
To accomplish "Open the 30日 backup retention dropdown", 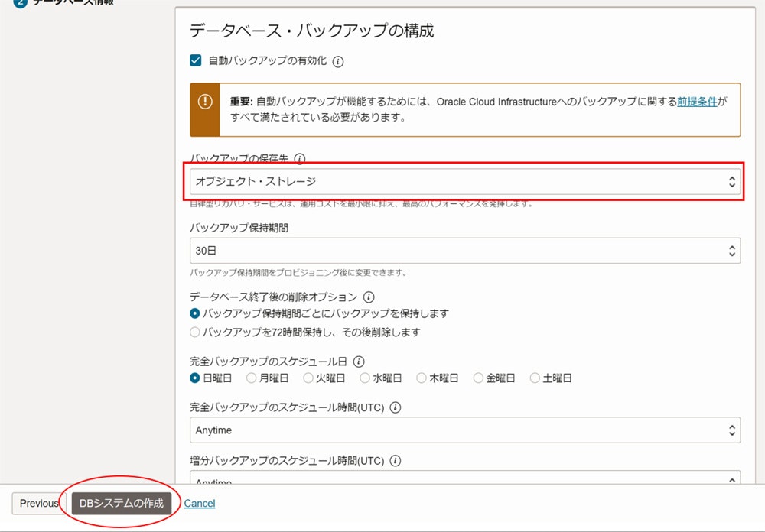I will point(465,251).
